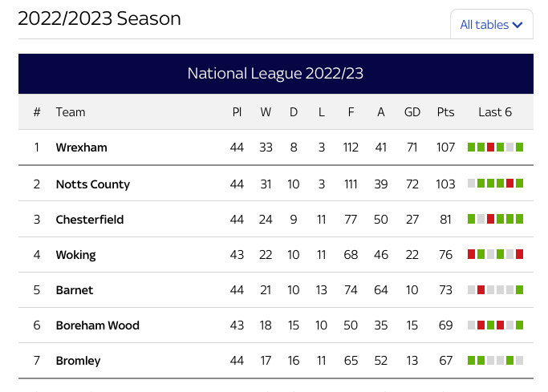Open the Wrexham team link
Image resolution: width=548 pixels, height=392 pixels.
coord(81,148)
